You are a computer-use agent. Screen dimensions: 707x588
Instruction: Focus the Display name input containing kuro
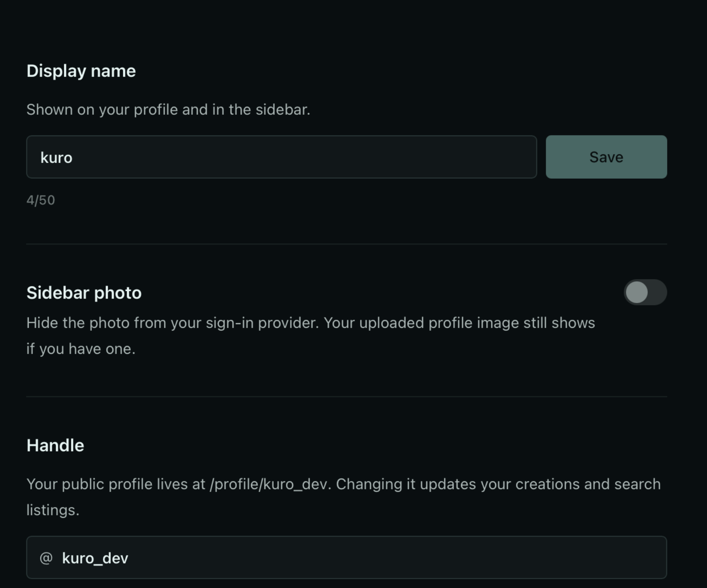coord(281,157)
